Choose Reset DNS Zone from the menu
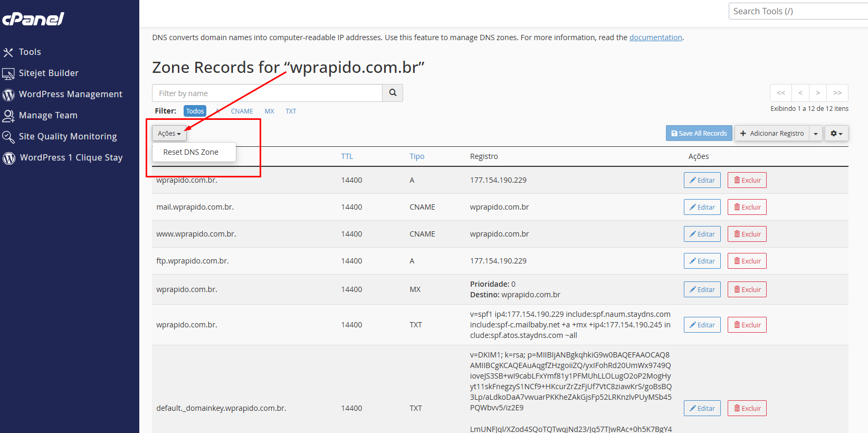This screenshot has width=868, height=433. tap(190, 152)
